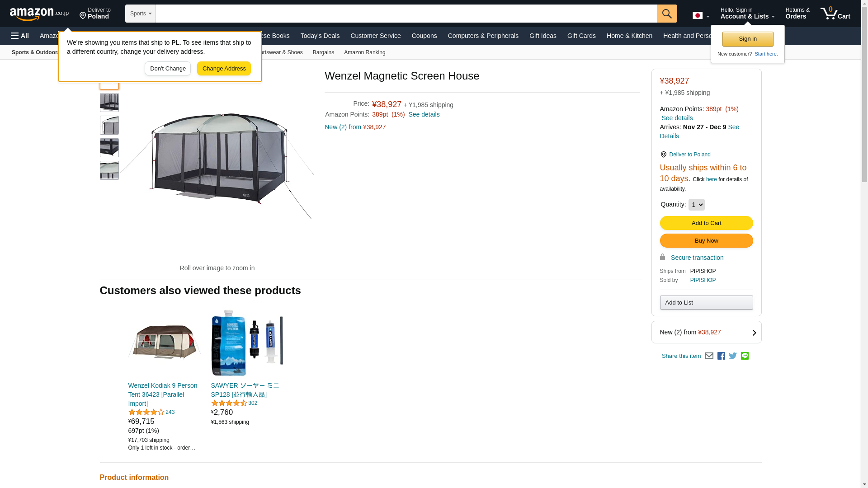Open the Japan flag language selector
The width and height of the screenshot is (868, 488).
[701, 16]
